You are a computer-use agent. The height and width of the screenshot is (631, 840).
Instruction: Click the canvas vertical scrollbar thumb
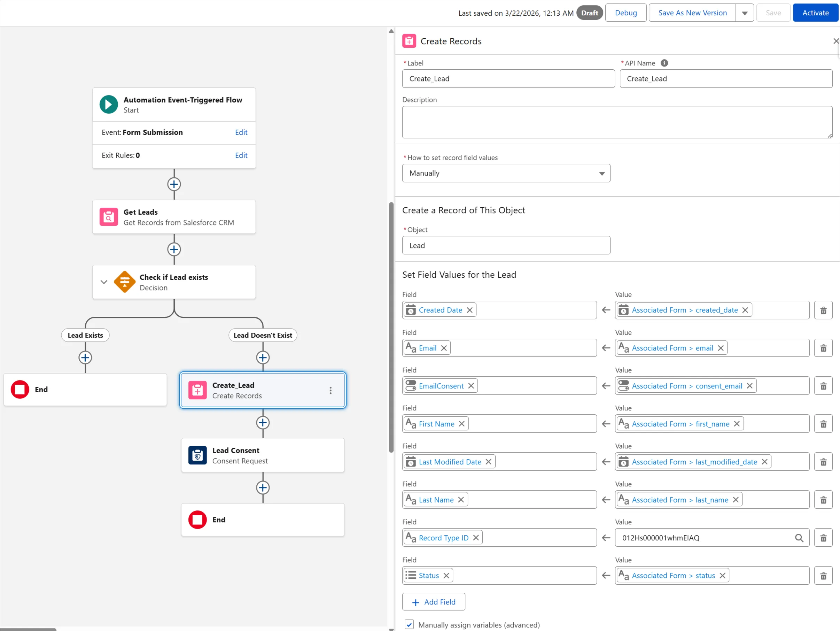click(x=391, y=327)
